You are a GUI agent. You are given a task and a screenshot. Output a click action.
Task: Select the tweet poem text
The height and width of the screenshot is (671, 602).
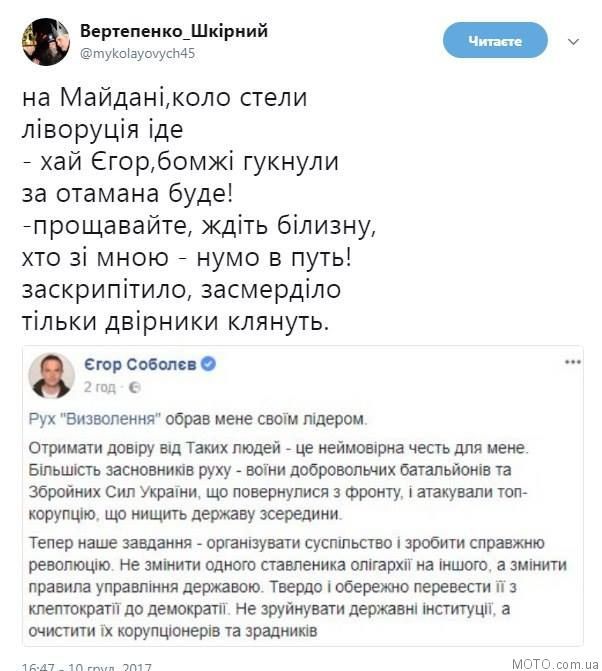click(x=199, y=210)
